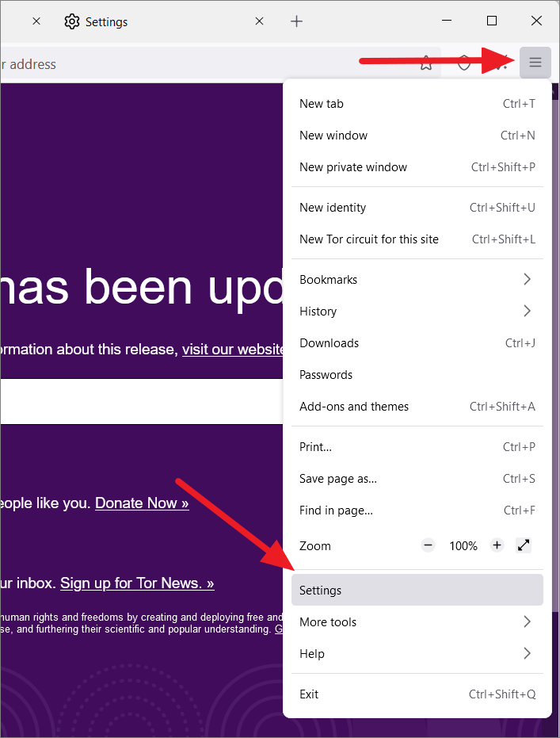Open Add-ons and themes
This screenshot has height=738, width=560.
click(x=417, y=406)
